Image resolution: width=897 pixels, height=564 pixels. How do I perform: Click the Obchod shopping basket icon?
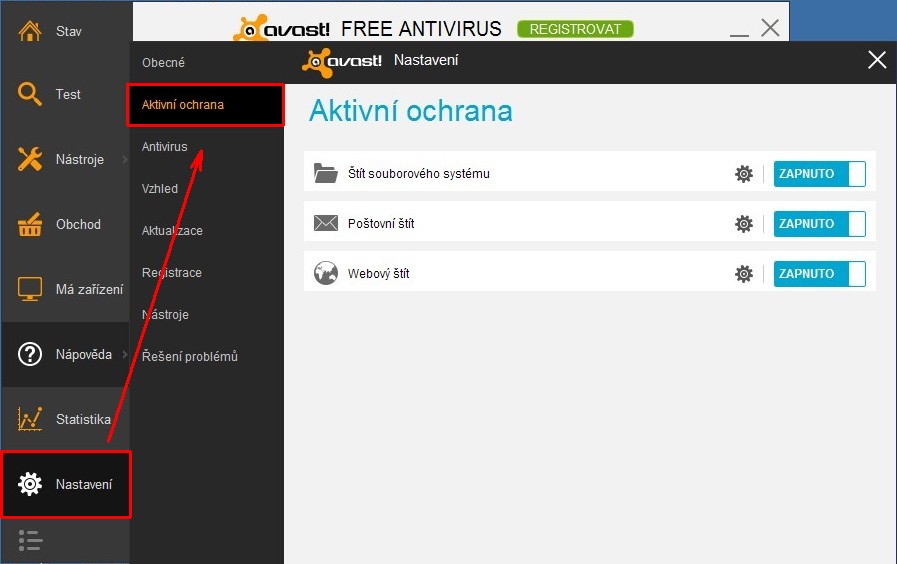coord(30,224)
